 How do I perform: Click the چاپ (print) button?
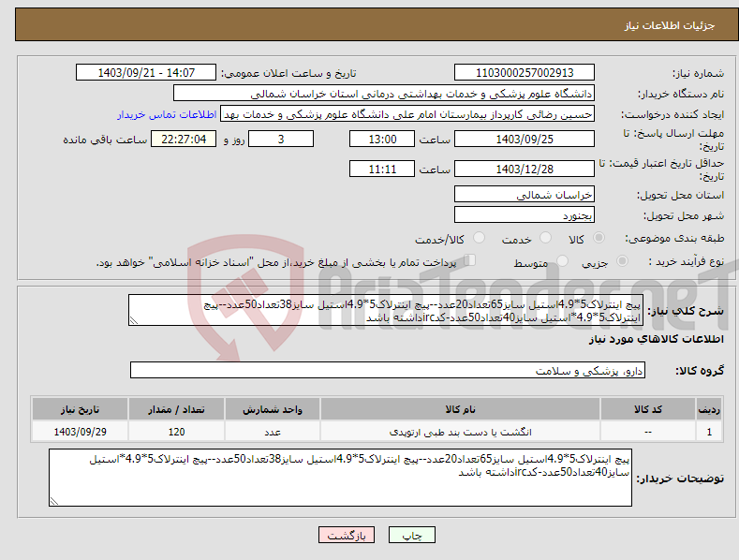pos(411,535)
